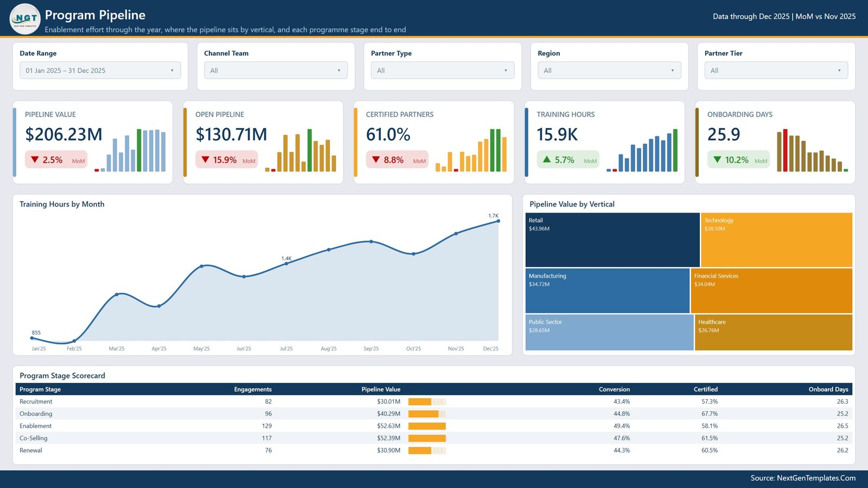Viewport: 868px width, 488px height.
Task: Click the Dec'25 data point labeled 1.7K
Action: [498, 221]
